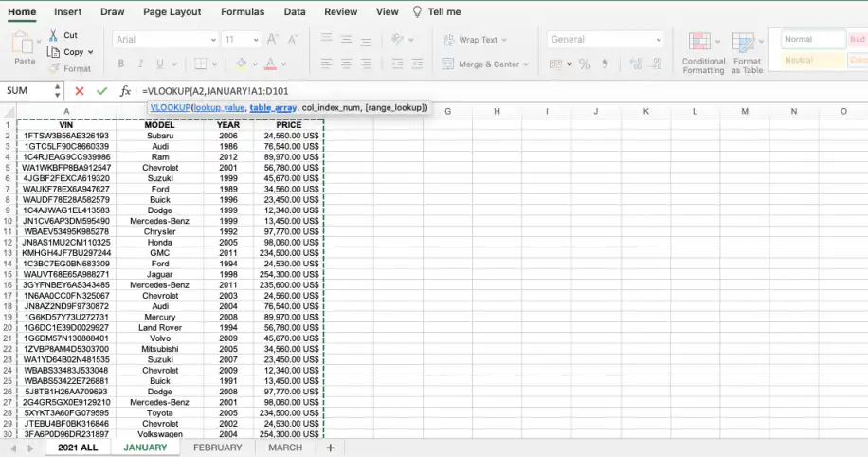The width and height of the screenshot is (868, 457).
Task: Toggle italic formatting
Action: click(140, 64)
